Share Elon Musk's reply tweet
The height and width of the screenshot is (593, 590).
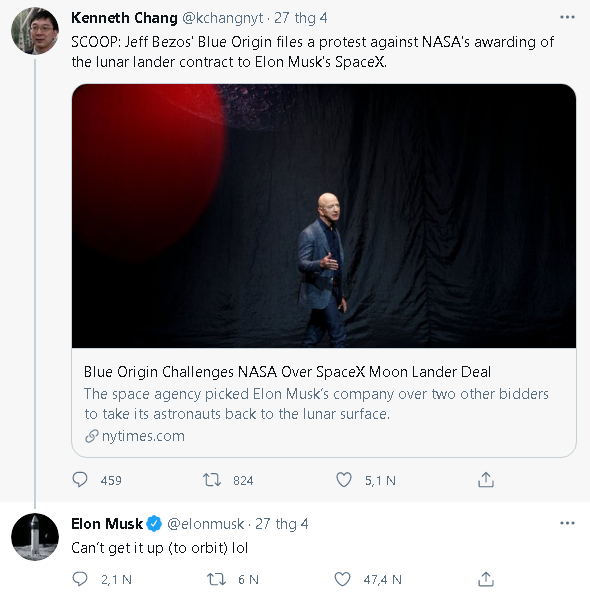(x=486, y=579)
